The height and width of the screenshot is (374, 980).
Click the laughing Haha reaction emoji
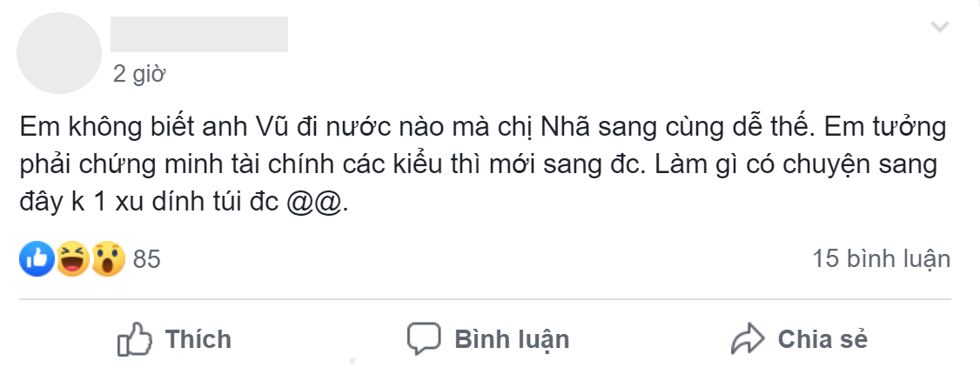[73, 259]
